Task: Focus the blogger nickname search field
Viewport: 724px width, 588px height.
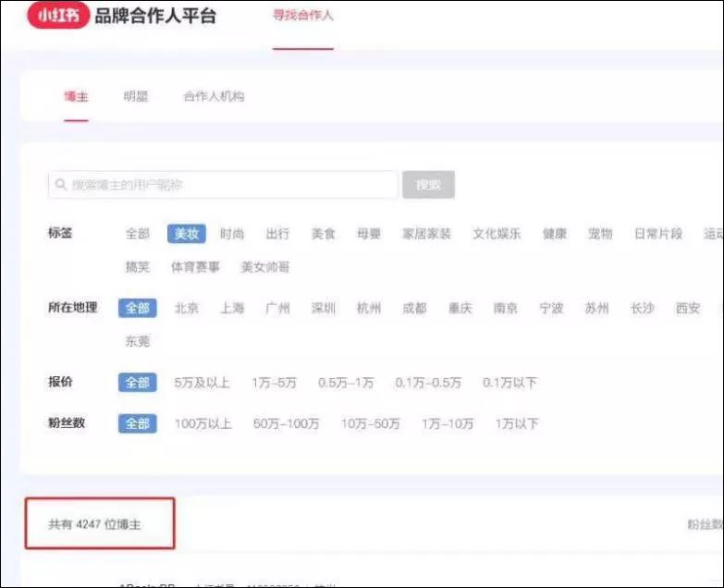Action: tap(223, 185)
